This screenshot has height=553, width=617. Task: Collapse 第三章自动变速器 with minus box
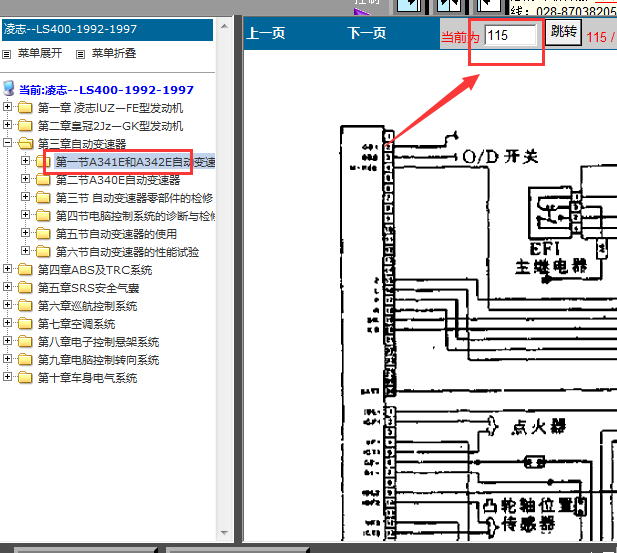[x=7, y=142]
